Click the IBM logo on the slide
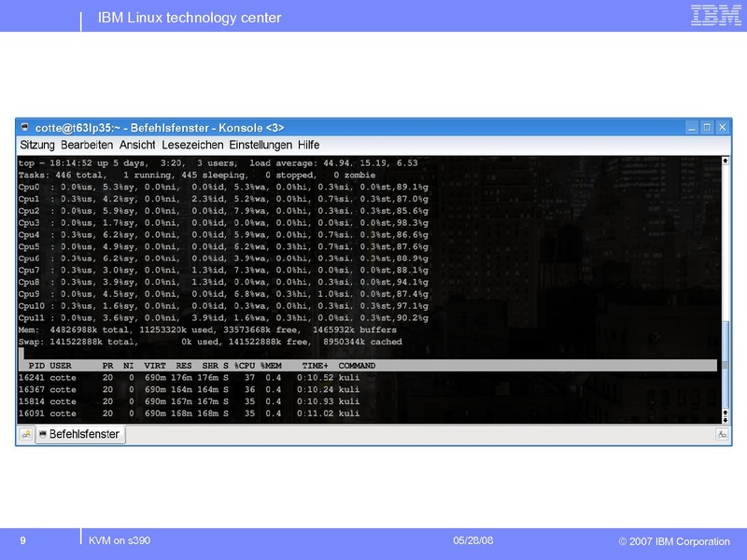The image size is (747, 560). tap(716, 16)
